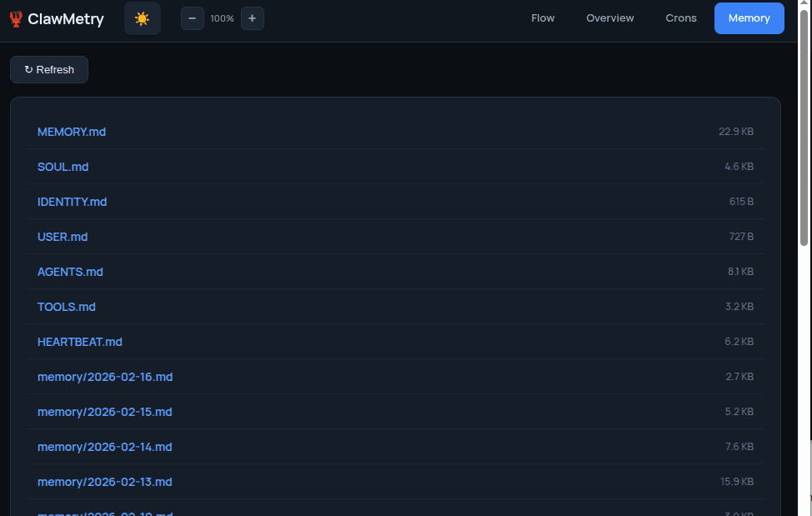Open the memory/2026-02-13.md daily log
The image size is (812, 516).
(x=105, y=482)
